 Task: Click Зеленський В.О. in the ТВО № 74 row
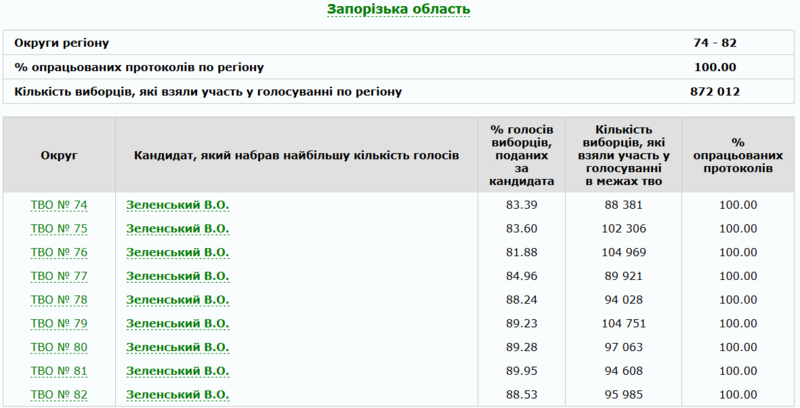point(177,205)
